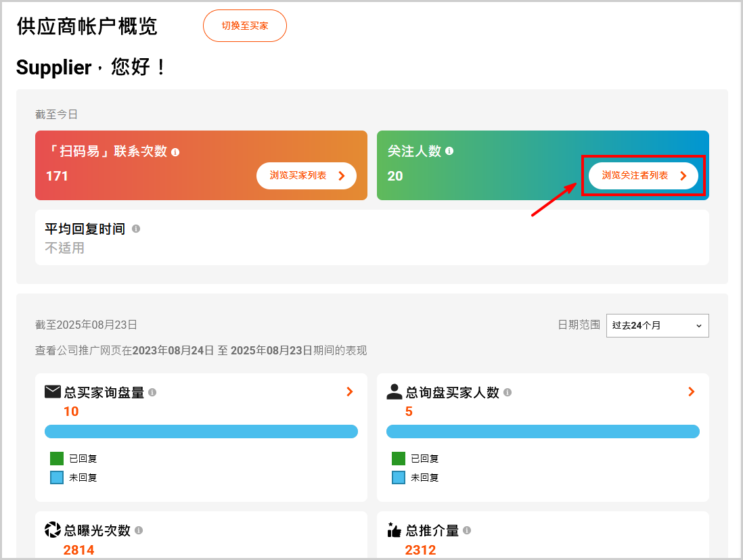This screenshot has height=560, width=743.
Task: Click the thumbs-up icon of 总推介量
Action: point(395,530)
